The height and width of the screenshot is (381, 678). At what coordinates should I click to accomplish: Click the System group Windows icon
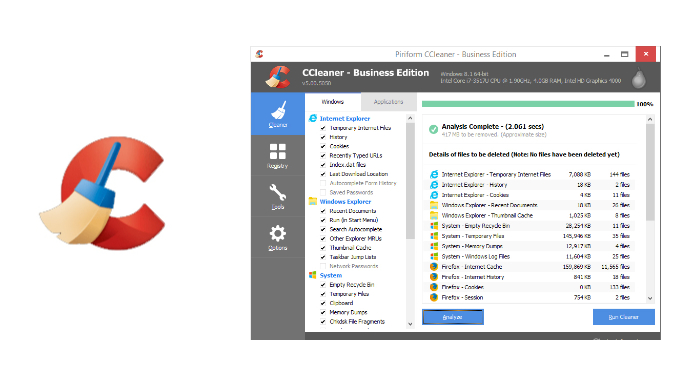coord(313,275)
